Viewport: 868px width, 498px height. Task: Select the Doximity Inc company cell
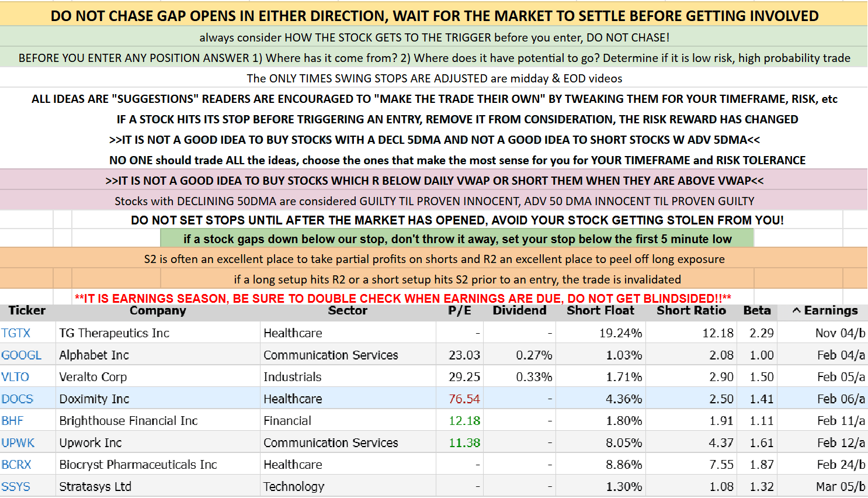click(158, 399)
